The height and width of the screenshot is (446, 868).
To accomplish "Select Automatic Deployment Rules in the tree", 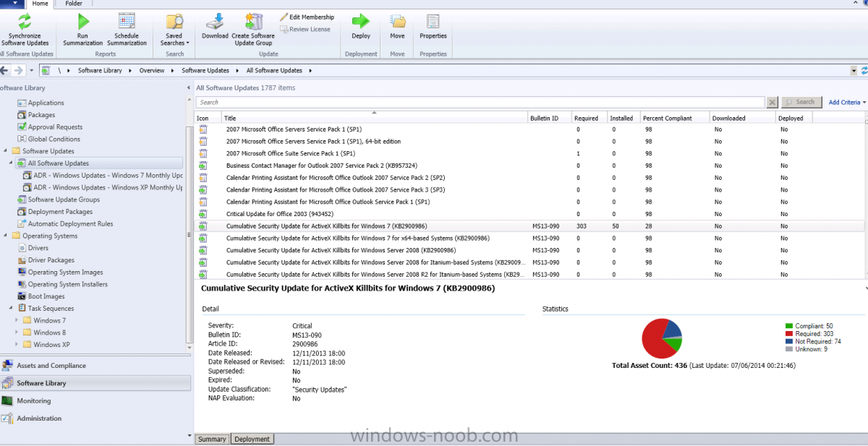I will tap(70, 224).
